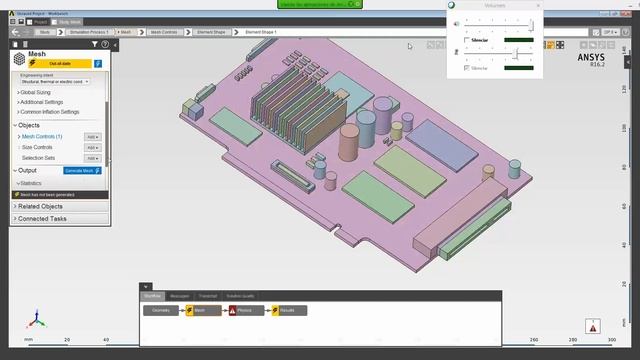Screen dimensions: 640x360
Task: Click the blue update lightning icon beside Out-of-date
Action: (98, 64)
